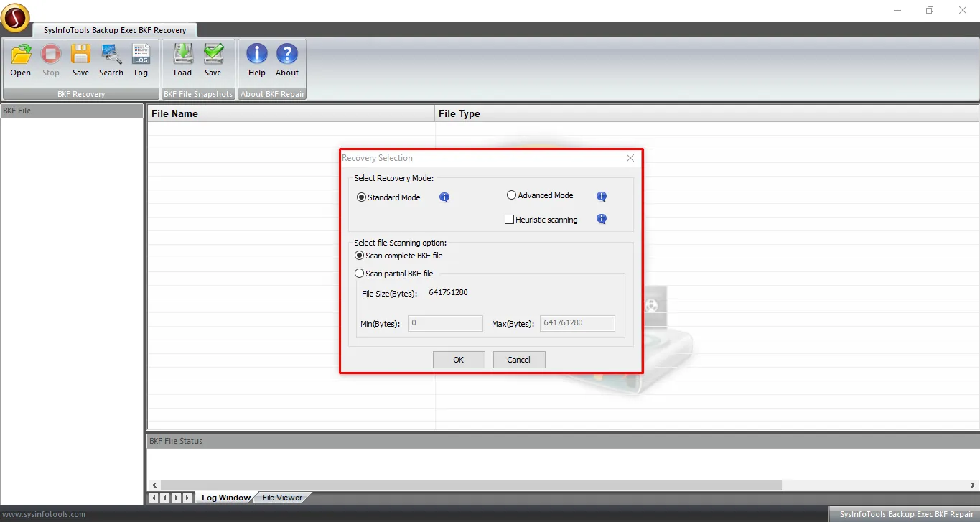Click the status scrollbar left arrow
Screen dimensions: 980x522
pos(153,485)
